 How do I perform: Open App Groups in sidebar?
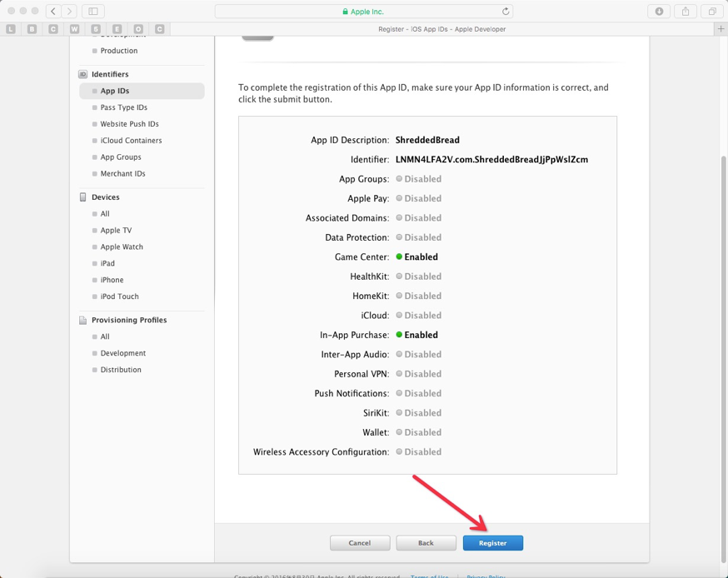point(121,157)
